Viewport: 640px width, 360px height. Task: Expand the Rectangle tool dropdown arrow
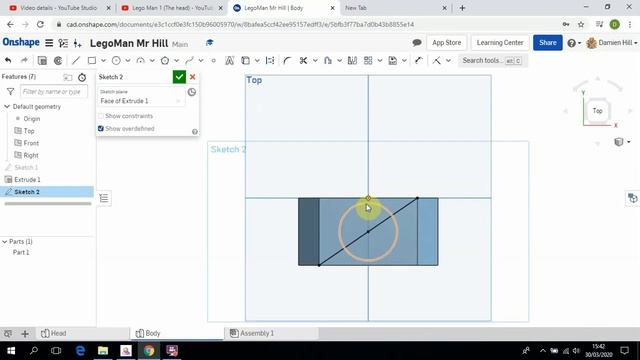click(103, 60)
